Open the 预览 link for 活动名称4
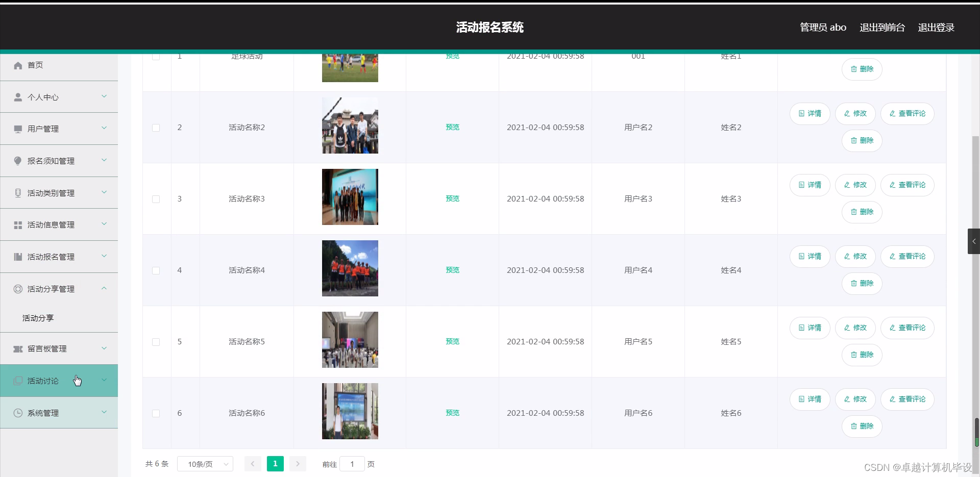980x477 pixels. pos(452,270)
